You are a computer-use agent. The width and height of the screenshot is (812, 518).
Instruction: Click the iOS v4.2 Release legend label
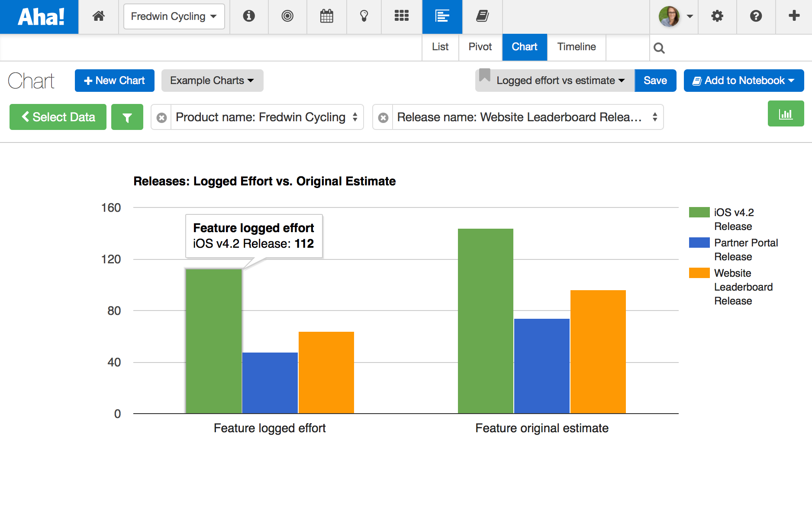point(734,219)
